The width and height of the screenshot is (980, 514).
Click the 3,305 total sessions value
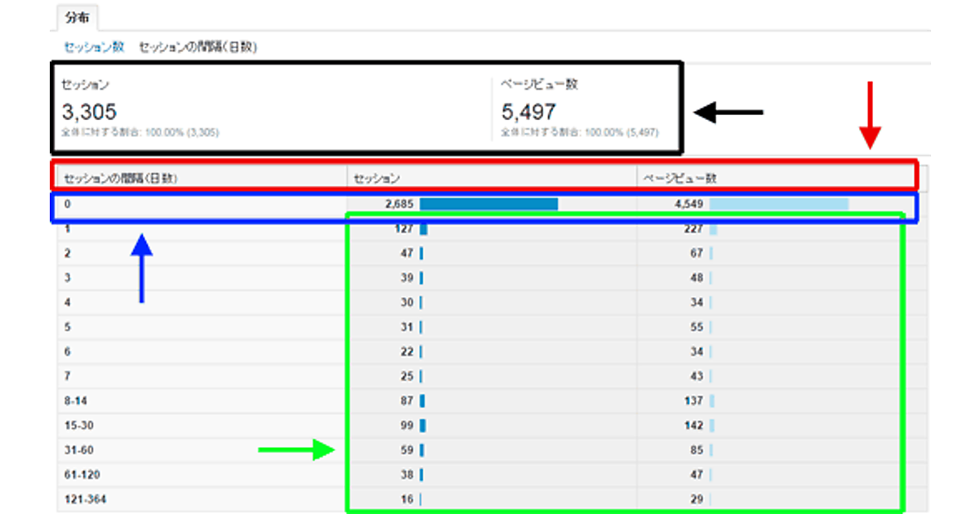(89, 112)
